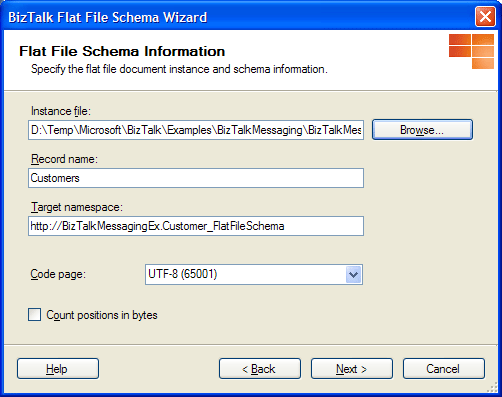The image size is (502, 397).
Task: Click the 'Code page:' label
Action: [58, 274]
